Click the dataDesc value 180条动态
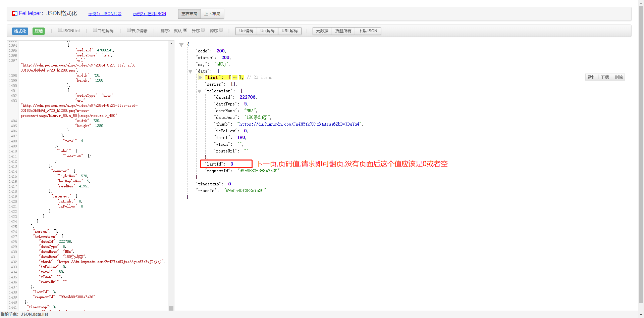The image size is (644, 318). tap(258, 118)
